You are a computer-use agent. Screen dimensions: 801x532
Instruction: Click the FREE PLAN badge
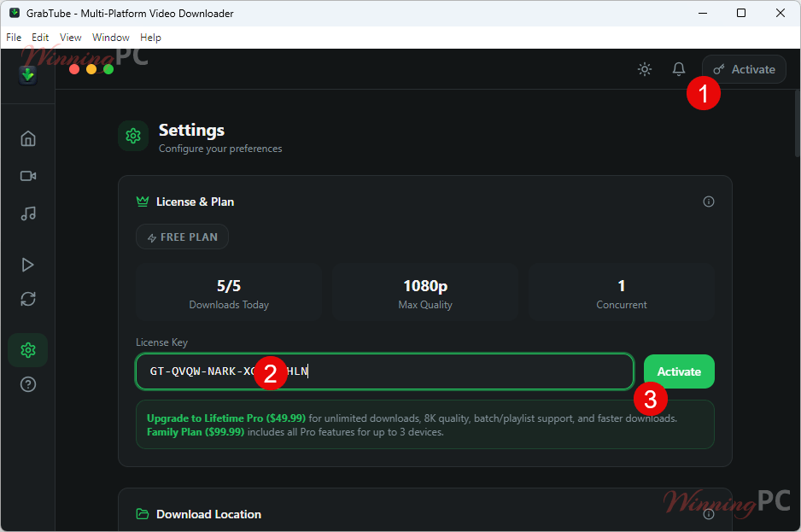(x=183, y=237)
